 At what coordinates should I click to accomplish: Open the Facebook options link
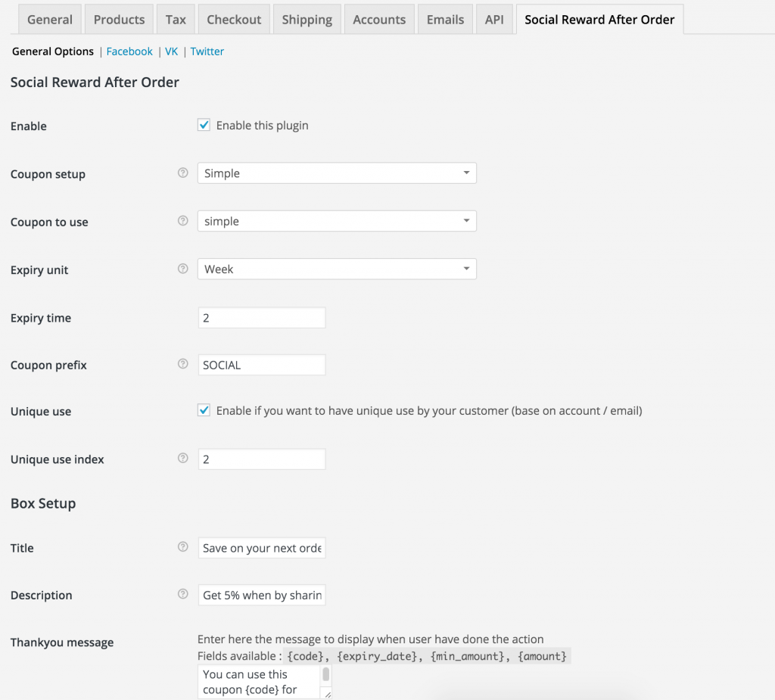[129, 51]
